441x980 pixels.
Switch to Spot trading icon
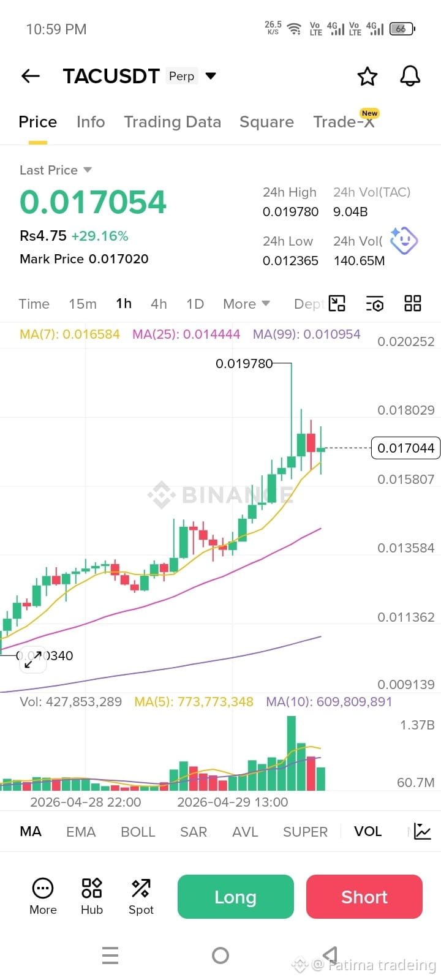141,888
